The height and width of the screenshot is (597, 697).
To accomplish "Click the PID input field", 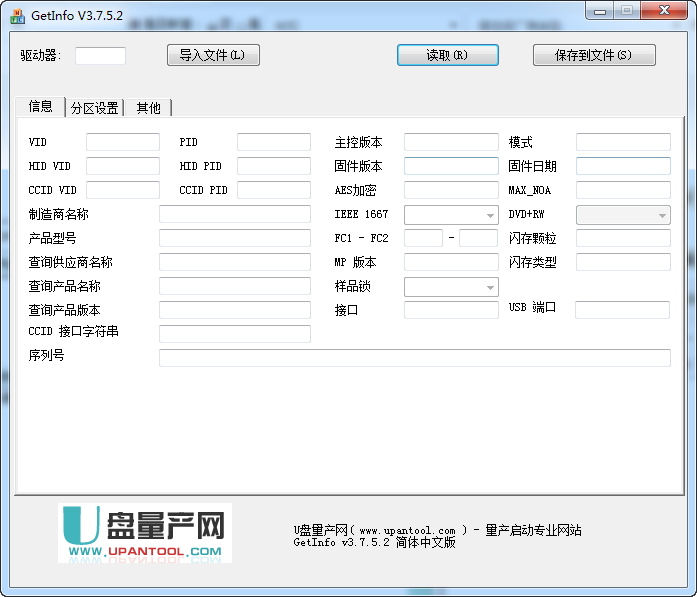I will [274, 142].
